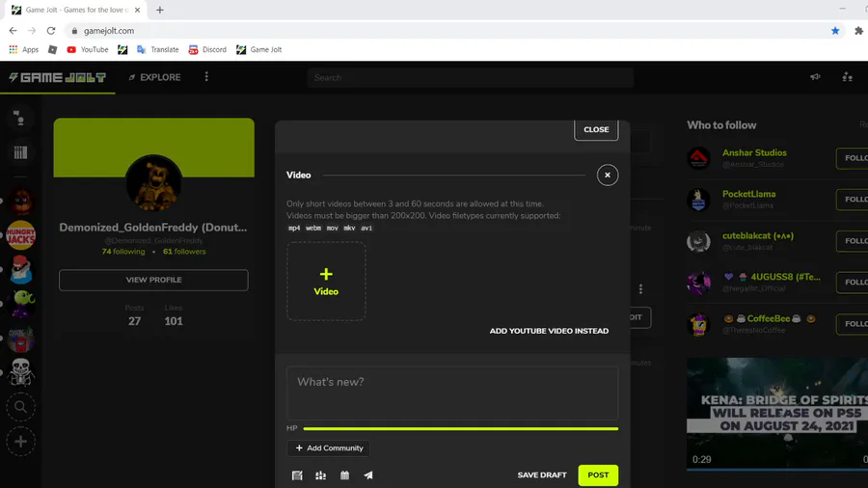Open the skeleton community icon in sidebar
Image resolution: width=868 pixels, height=488 pixels.
tap(20, 372)
